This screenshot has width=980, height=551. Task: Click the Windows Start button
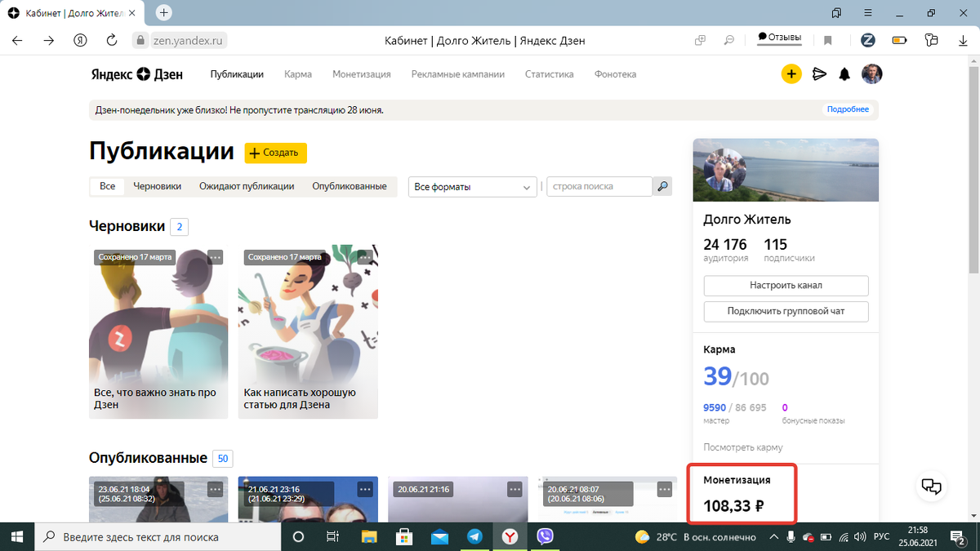(x=17, y=536)
